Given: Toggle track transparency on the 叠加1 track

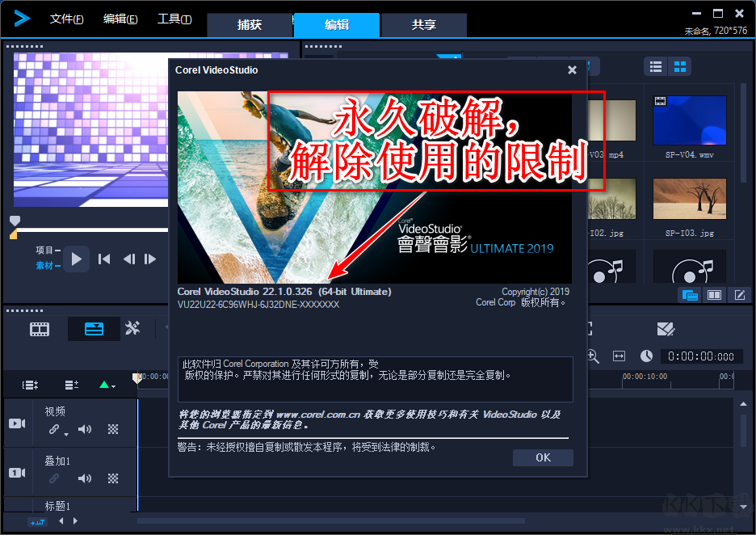Looking at the screenshot, I should click(x=113, y=478).
